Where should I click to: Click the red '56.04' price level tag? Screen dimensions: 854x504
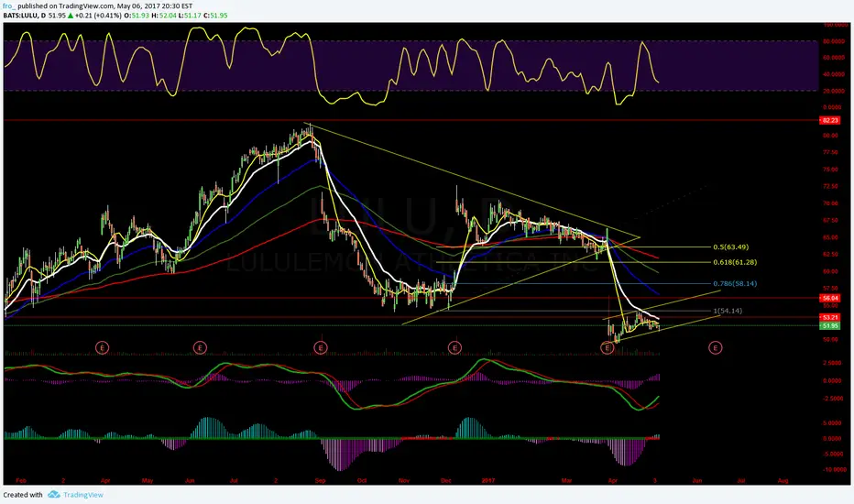830,298
